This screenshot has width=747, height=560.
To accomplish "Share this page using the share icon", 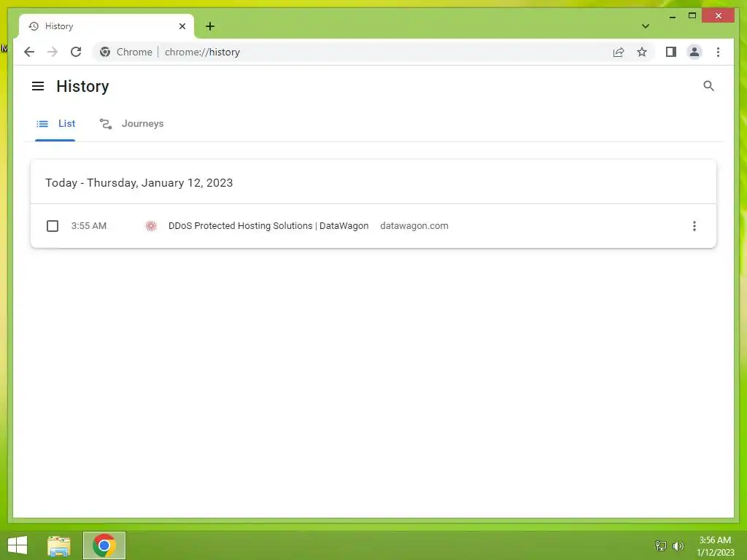I will (619, 52).
